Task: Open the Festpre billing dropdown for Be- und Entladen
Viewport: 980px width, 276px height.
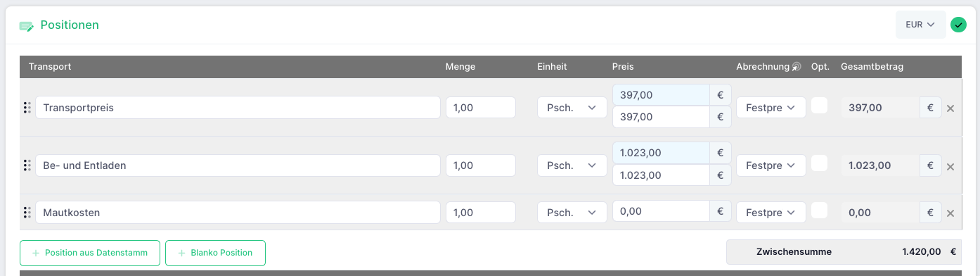Action: click(x=771, y=165)
